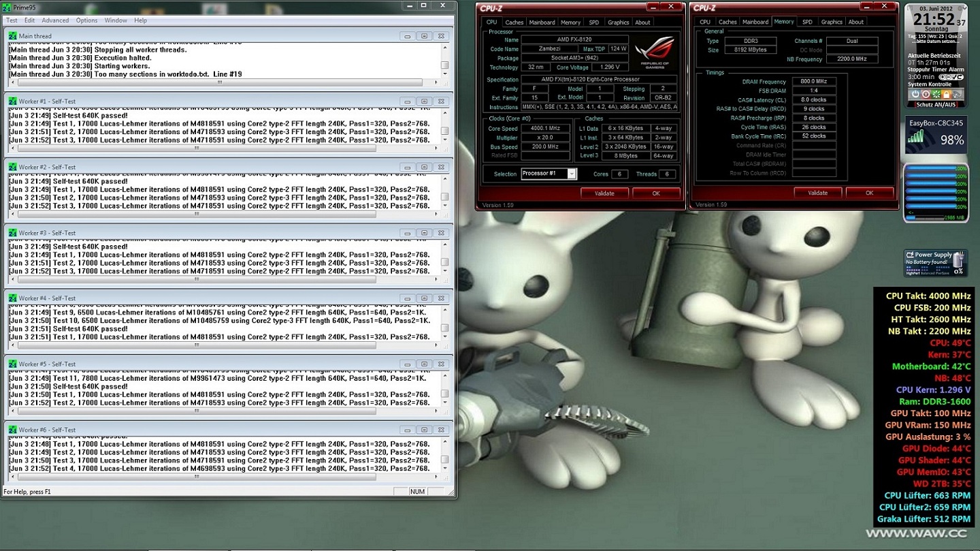Screen dimensions: 980x551
Task: Click the Main thread window icon
Action: (x=13, y=36)
